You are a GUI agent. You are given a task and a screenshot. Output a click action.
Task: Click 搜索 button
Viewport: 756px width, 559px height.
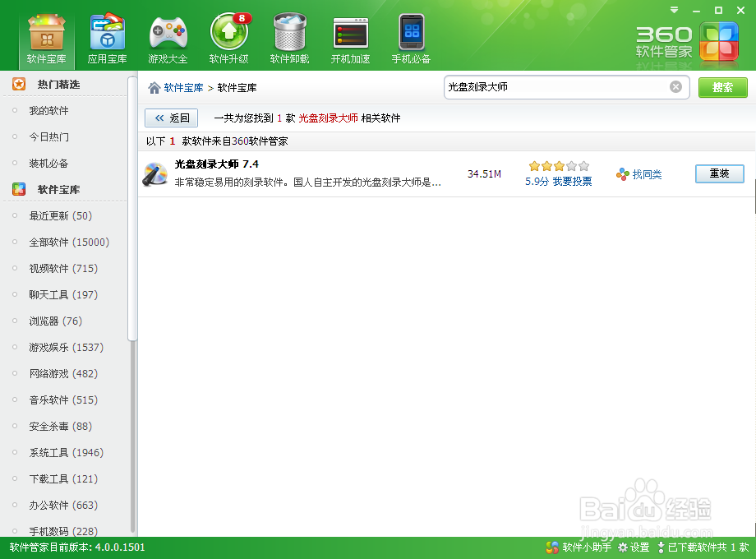[x=723, y=88]
